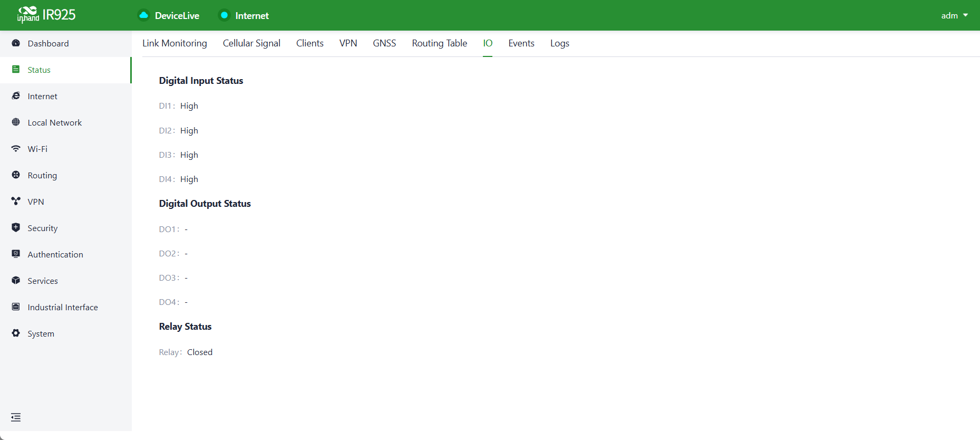980x440 pixels.
Task: Click the Dashboard sidebar icon
Action: click(x=16, y=43)
